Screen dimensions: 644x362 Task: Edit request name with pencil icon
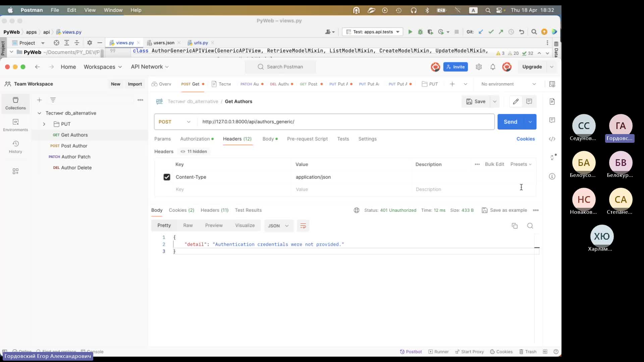pyautogui.click(x=516, y=101)
